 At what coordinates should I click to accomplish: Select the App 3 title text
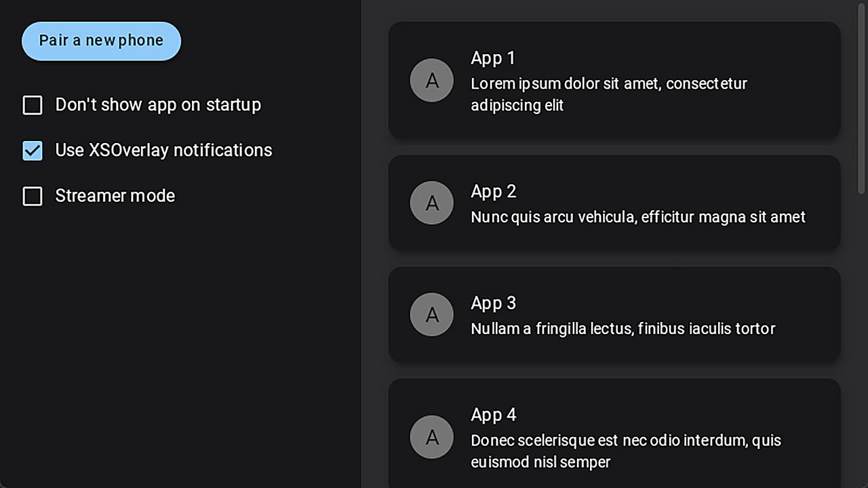(494, 303)
